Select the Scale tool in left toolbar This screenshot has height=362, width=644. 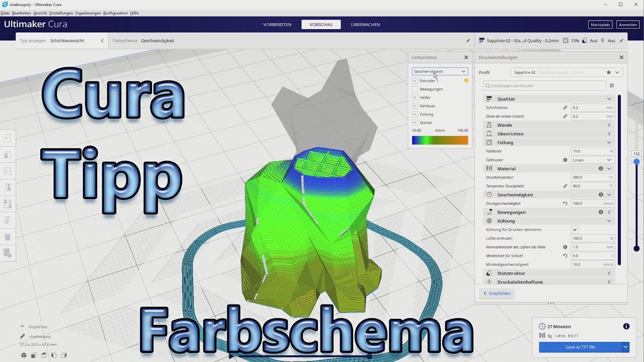click(x=8, y=155)
